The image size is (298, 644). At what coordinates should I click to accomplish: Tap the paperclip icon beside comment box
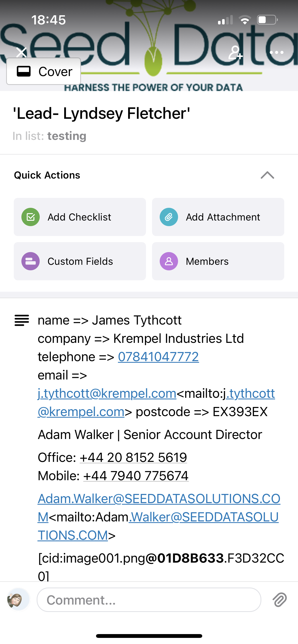point(279,600)
